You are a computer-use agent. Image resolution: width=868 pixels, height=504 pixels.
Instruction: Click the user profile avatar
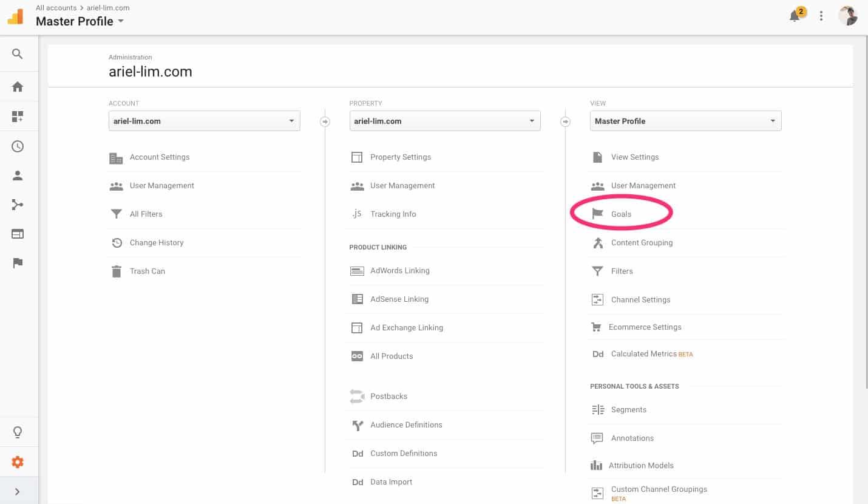point(848,16)
